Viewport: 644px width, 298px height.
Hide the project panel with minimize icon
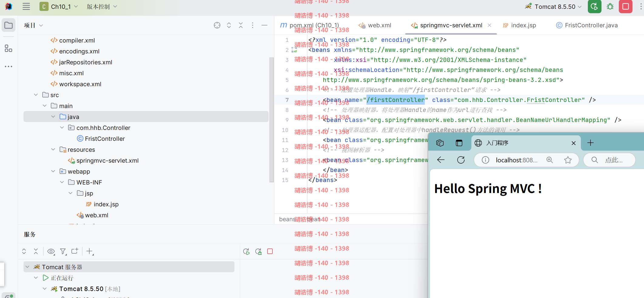(264, 25)
